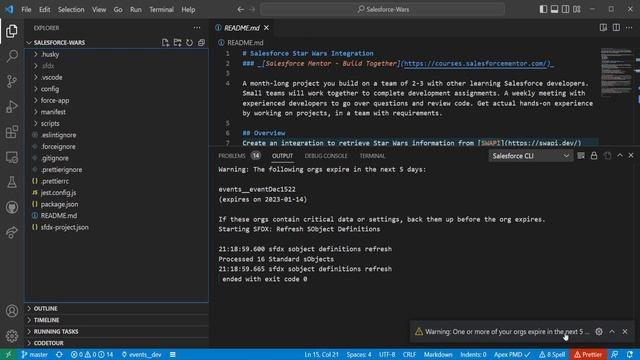640x360 pixels.
Task: Switch to the Problems tab
Action: pyautogui.click(x=239, y=156)
